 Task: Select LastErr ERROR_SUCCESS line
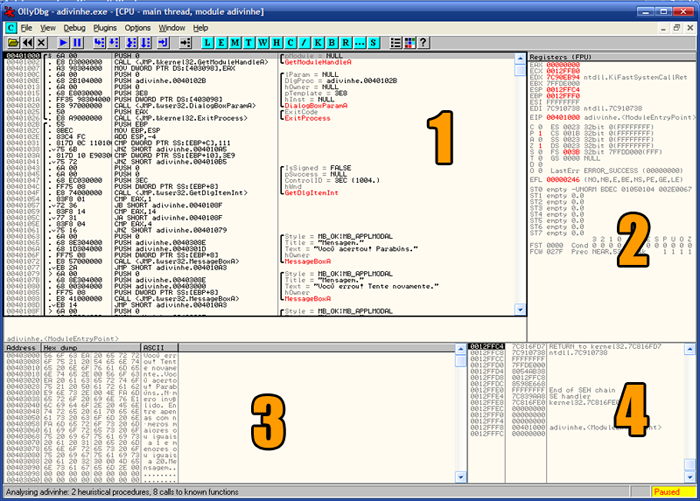[617, 171]
